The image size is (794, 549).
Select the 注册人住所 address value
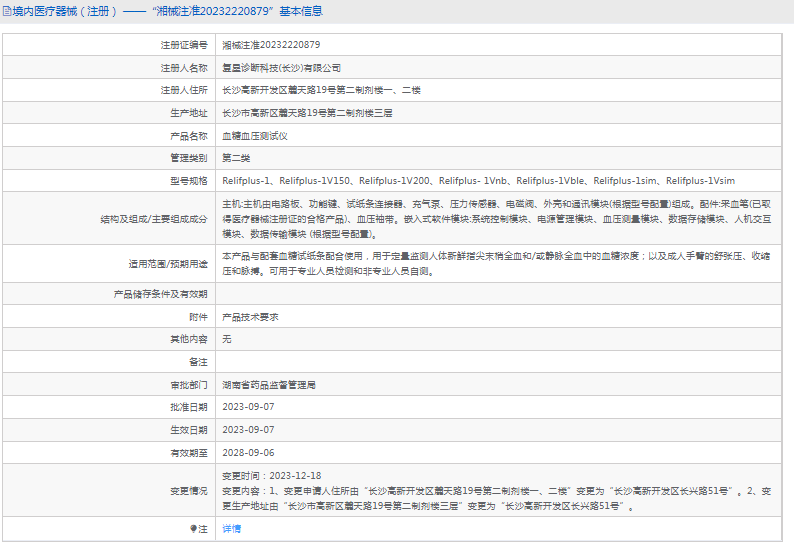321,90
